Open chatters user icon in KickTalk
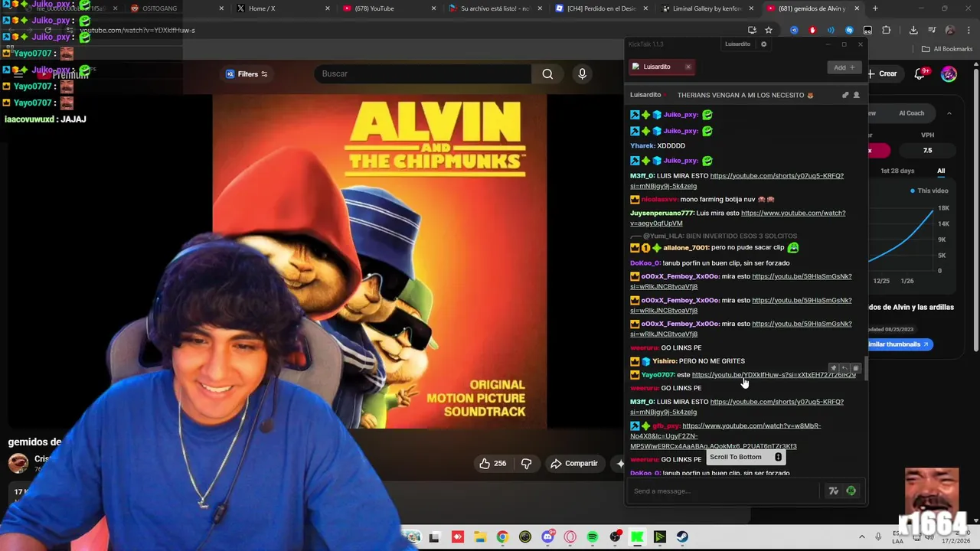This screenshot has width=980, height=551. (x=856, y=95)
